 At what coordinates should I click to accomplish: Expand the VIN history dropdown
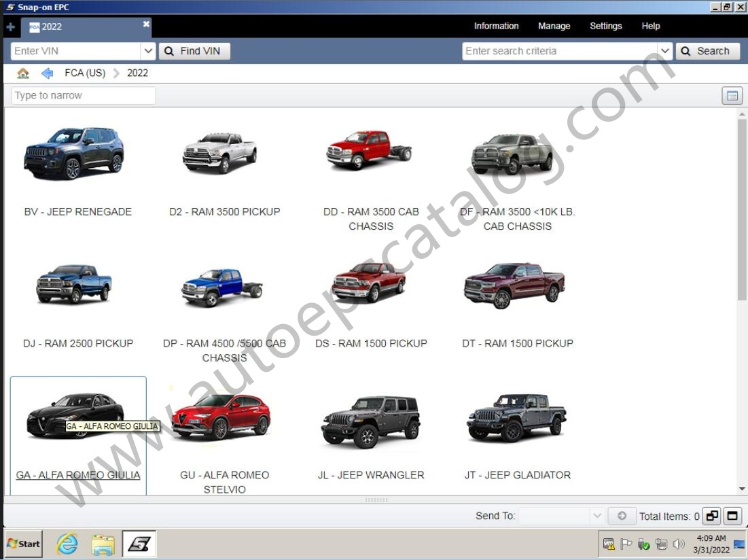(x=148, y=51)
